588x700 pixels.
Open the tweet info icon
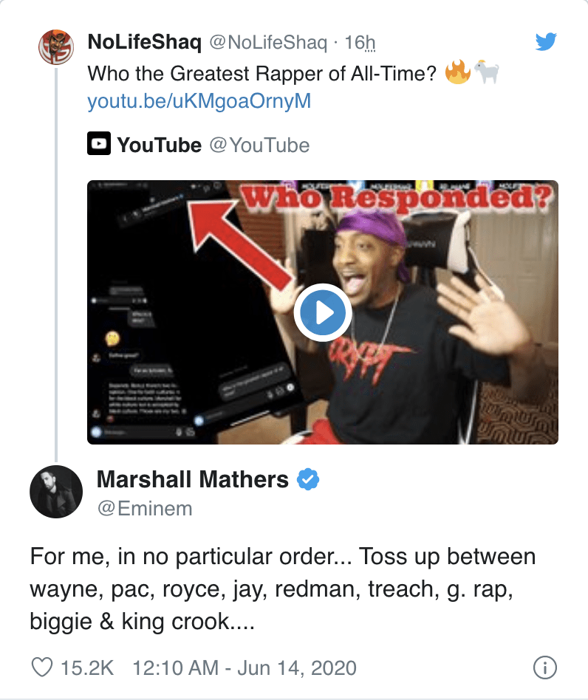pyautogui.click(x=544, y=668)
